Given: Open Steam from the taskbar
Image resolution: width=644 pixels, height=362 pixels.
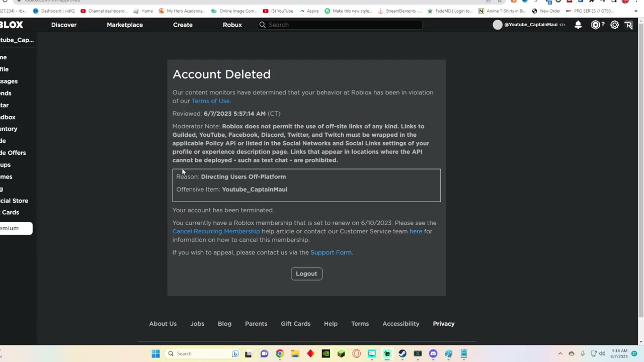Looking at the screenshot, I should pyautogui.click(x=403, y=353).
